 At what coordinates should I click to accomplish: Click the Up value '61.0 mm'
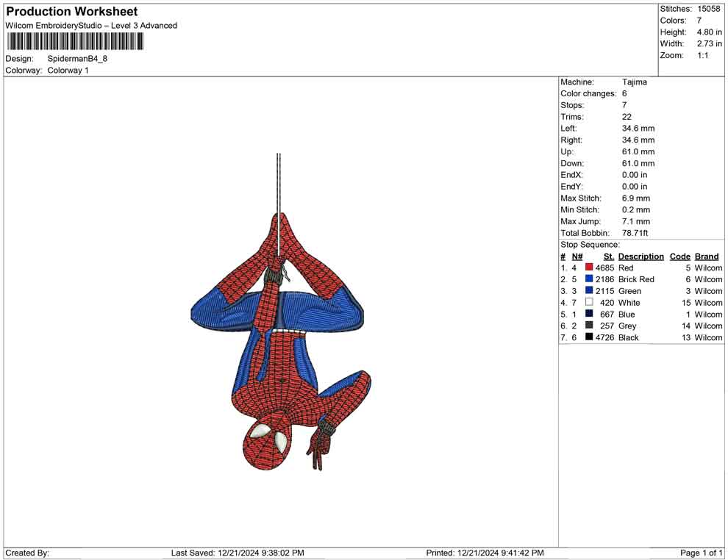(638, 151)
